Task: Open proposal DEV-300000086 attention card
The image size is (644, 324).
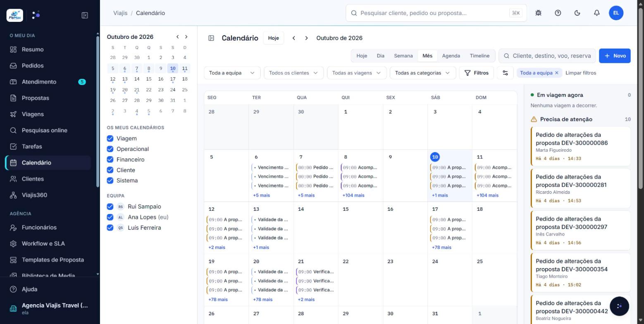Action: (581, 146)
